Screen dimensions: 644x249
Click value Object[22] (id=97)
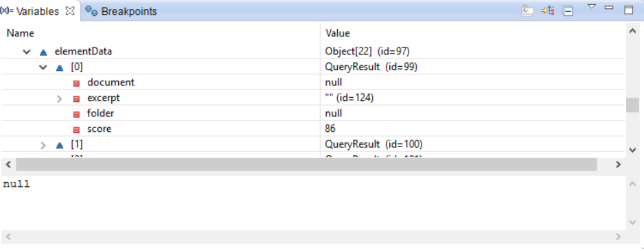click(367, 52)
